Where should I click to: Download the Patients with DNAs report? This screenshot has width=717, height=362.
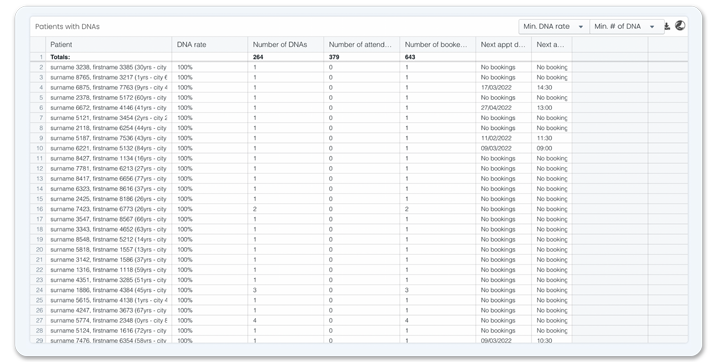tap(667, 27)
